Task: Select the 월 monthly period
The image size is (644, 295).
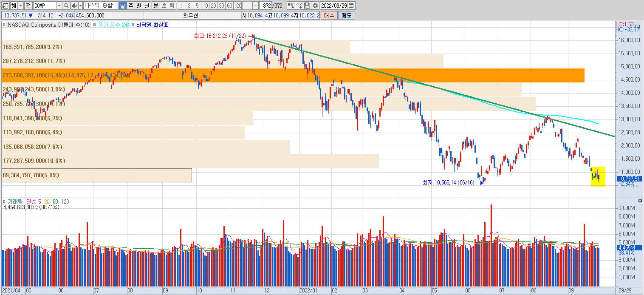Action: (x=138, y=6)
